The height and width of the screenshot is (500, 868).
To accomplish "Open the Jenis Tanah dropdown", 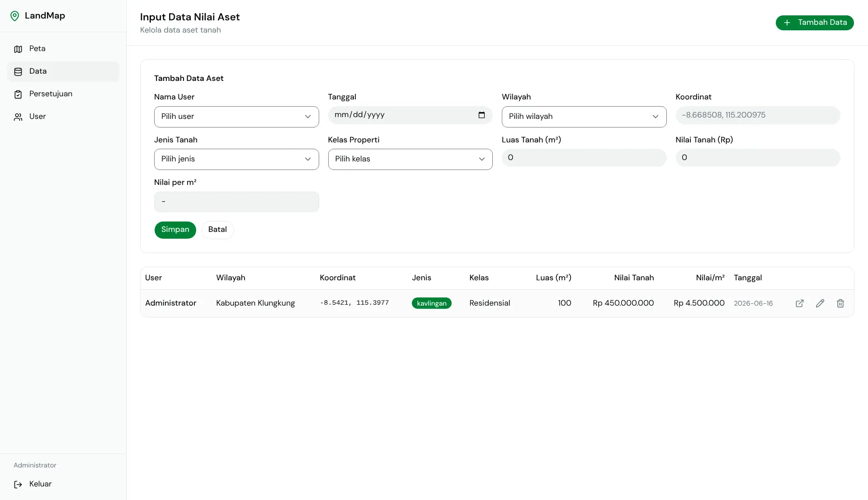I will coord(236,159).
